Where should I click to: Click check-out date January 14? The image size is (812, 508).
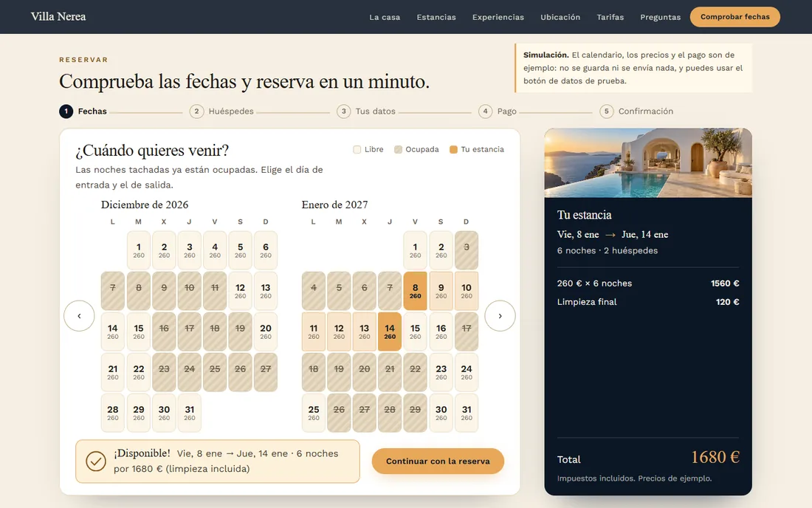click(390, 332)
